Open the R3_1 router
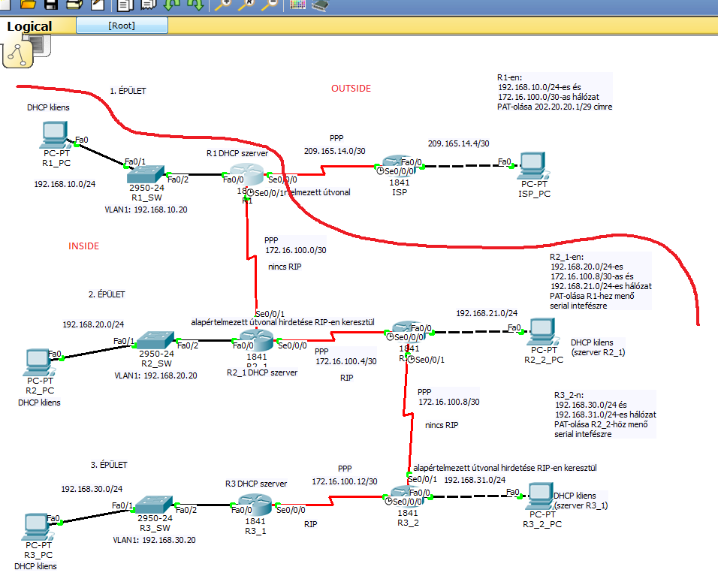 (255, 505)
